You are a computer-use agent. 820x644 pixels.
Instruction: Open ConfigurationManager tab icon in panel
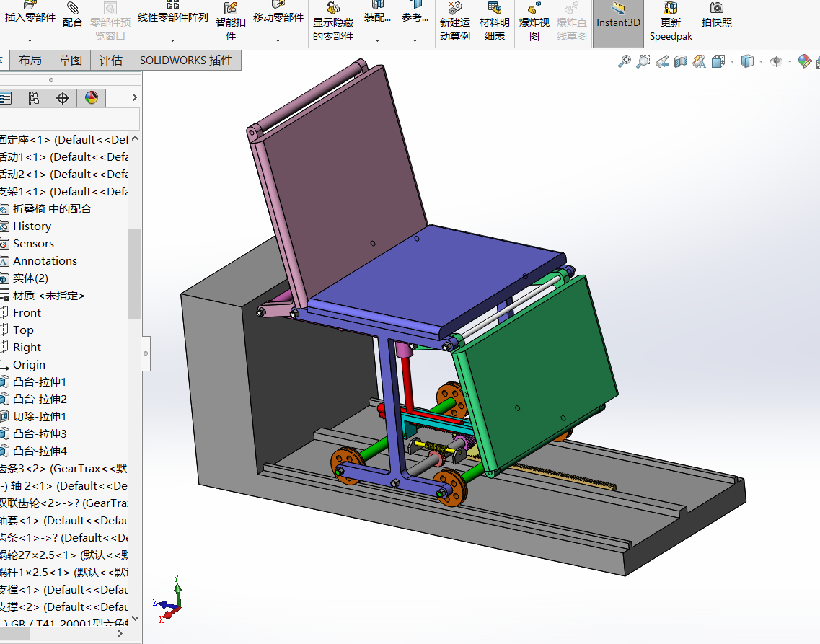coord(33,98)
